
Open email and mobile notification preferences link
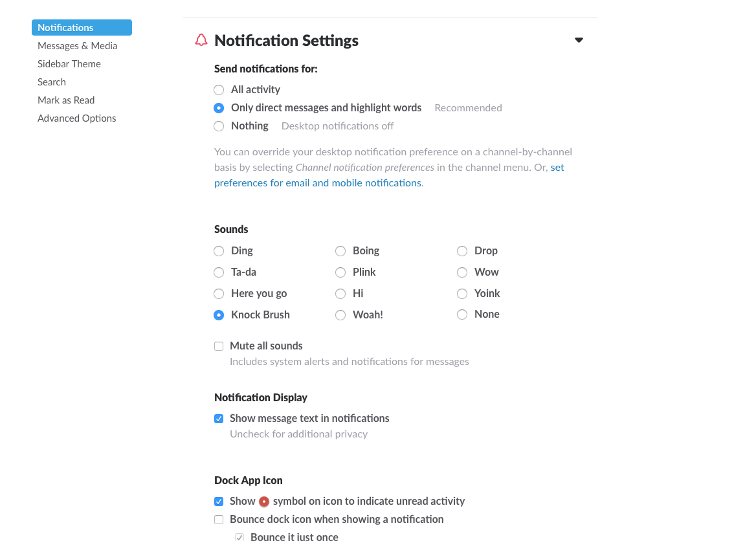(389, 175)
